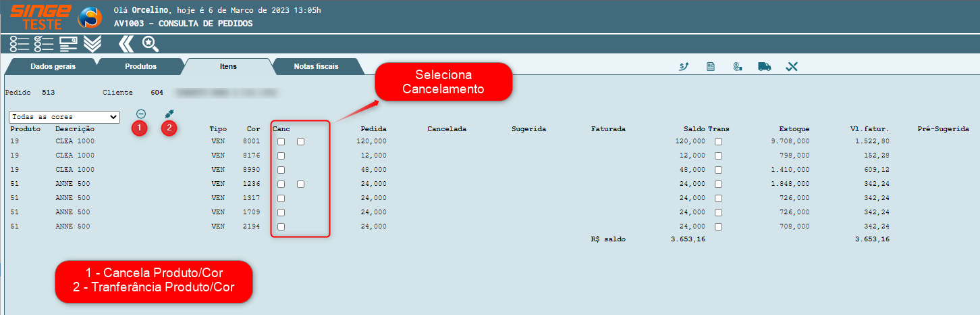This screenshot has height=315, width=980.
Task: Go to the Produtos tab
Action: pyautogui.click(x=140, y=67)
